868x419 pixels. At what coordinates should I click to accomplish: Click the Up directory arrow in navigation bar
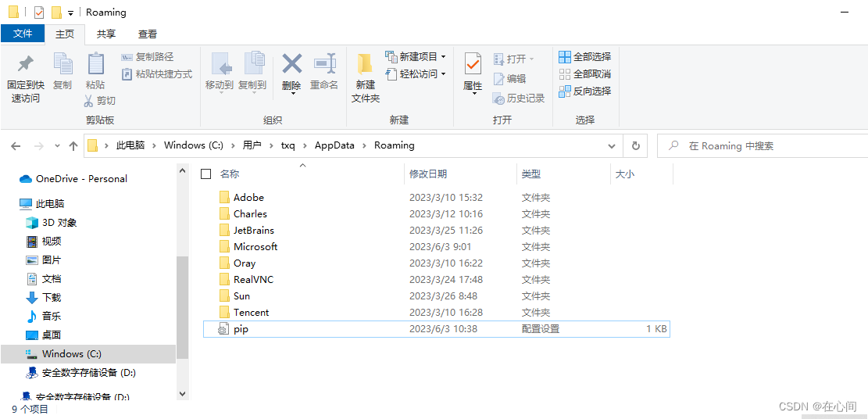point(73,146)
